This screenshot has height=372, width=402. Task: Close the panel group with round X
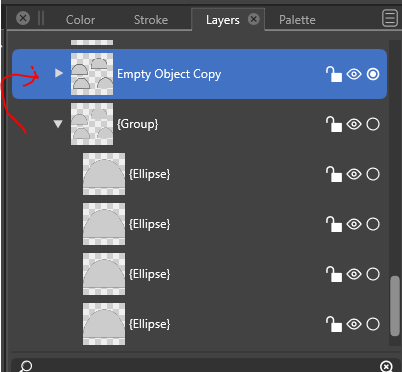[x=23, y=18]
